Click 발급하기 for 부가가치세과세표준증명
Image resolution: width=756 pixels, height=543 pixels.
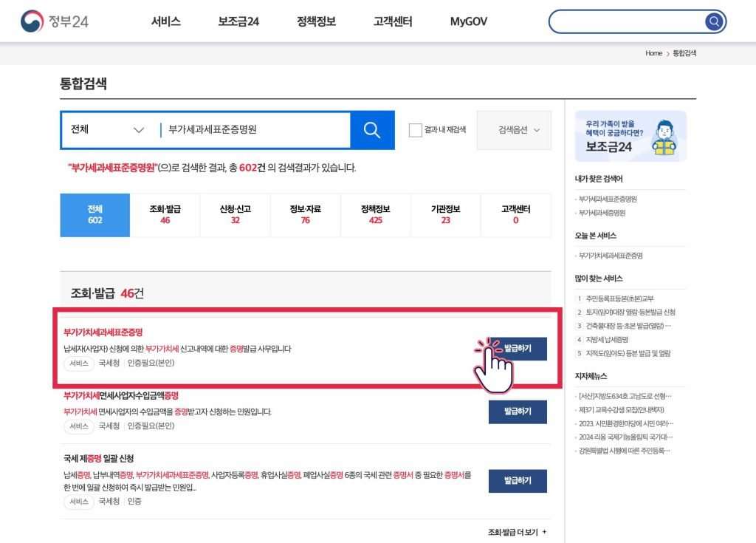(518, 349)
